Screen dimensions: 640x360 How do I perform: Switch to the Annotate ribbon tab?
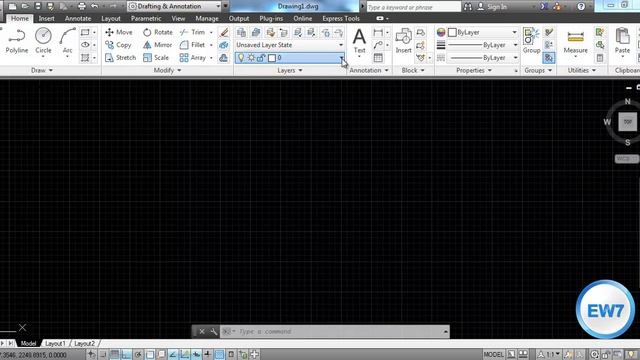click(78, 18)
